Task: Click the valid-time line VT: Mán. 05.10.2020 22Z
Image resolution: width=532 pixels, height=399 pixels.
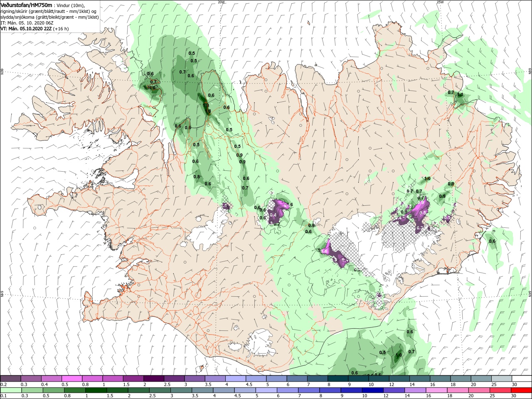Action: pos(27,29)
